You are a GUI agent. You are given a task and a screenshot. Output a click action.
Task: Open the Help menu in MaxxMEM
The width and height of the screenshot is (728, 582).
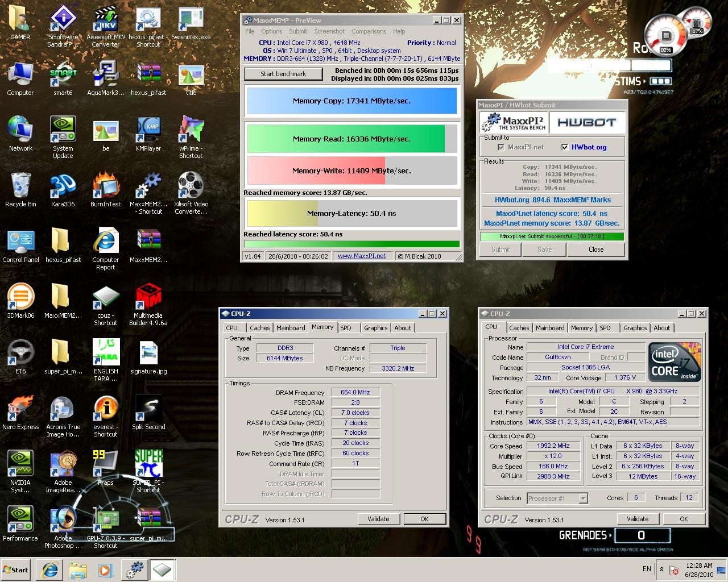pos(399,31)
